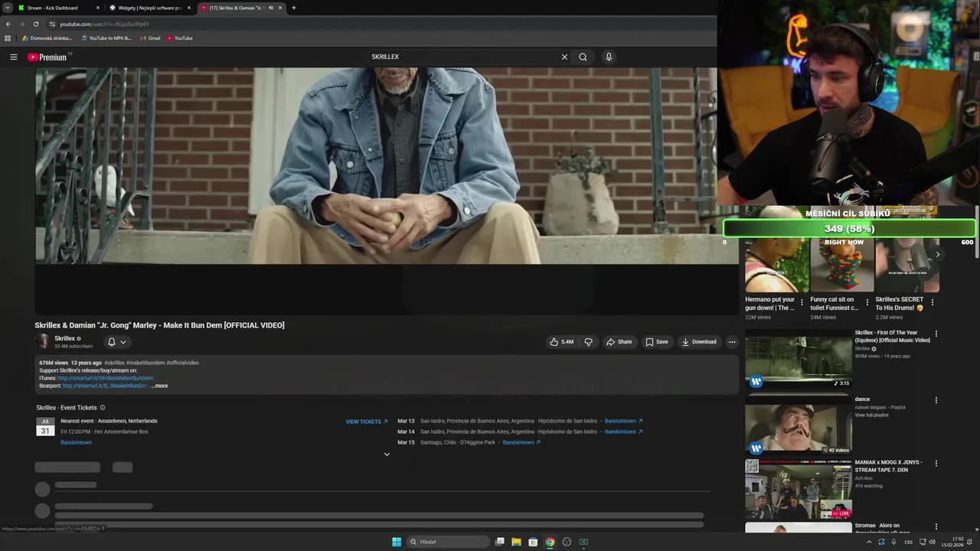
Task: Download the video
Action: (699, 342)
